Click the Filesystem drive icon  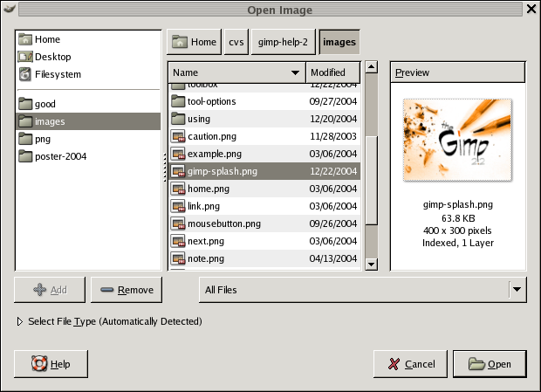pos(25,74)
